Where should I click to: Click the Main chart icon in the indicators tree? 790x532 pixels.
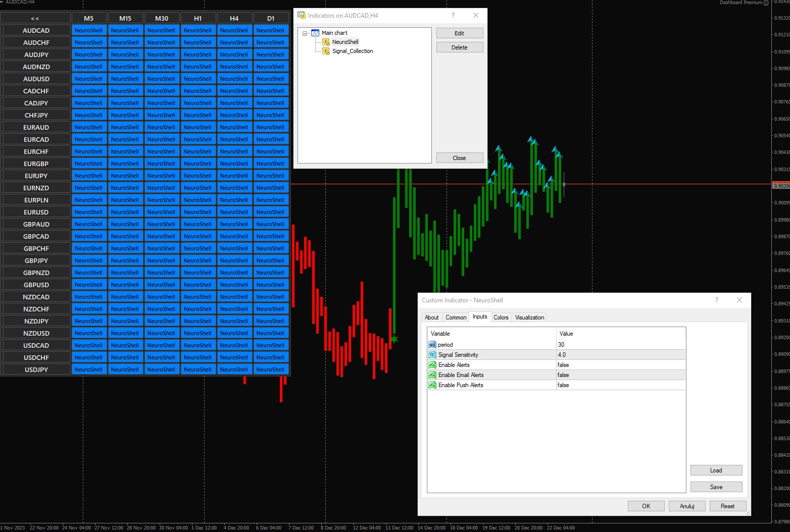pos(315,33)
